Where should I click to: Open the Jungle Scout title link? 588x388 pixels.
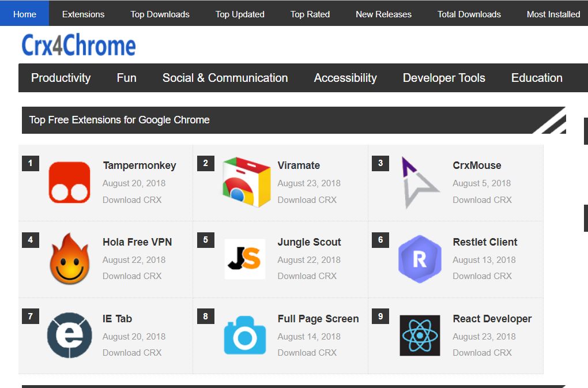[310, 242]
